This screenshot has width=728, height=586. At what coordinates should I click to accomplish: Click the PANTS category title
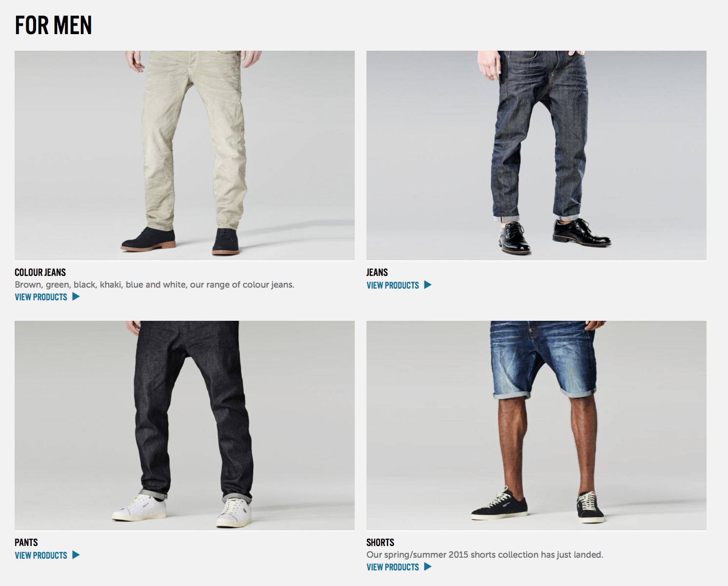click(x=26, y=543)
